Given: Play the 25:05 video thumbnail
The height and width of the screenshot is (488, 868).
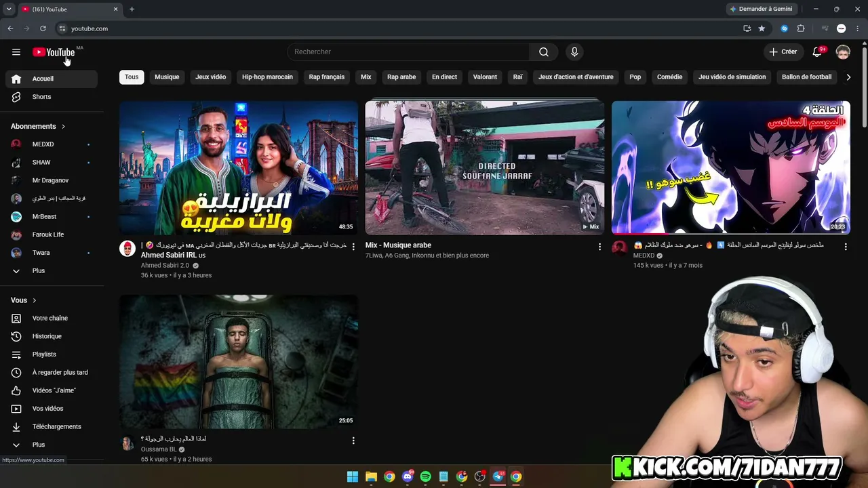Looking at the screenshot, I should click(239, 361).
